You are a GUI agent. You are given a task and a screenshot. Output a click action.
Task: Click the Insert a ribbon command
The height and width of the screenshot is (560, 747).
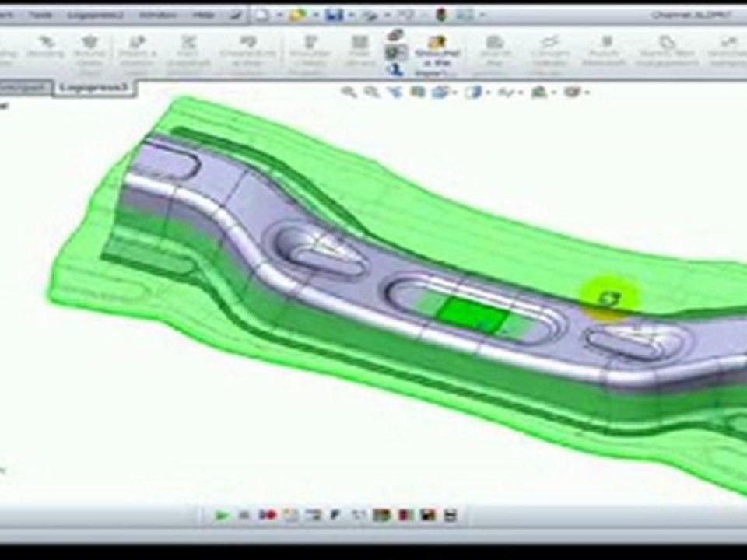(x=137, y=54)
